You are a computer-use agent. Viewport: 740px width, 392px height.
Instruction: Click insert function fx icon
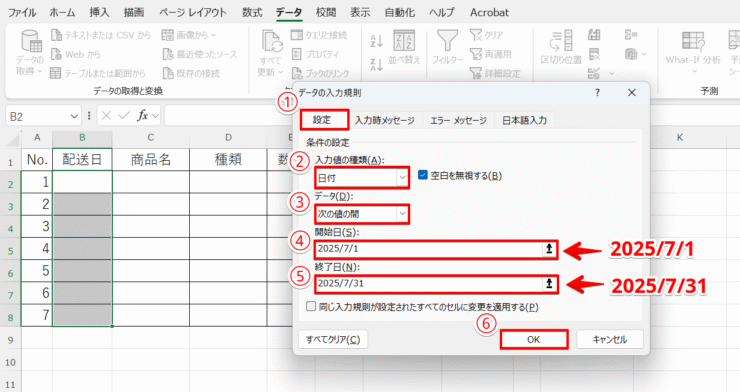143,116
